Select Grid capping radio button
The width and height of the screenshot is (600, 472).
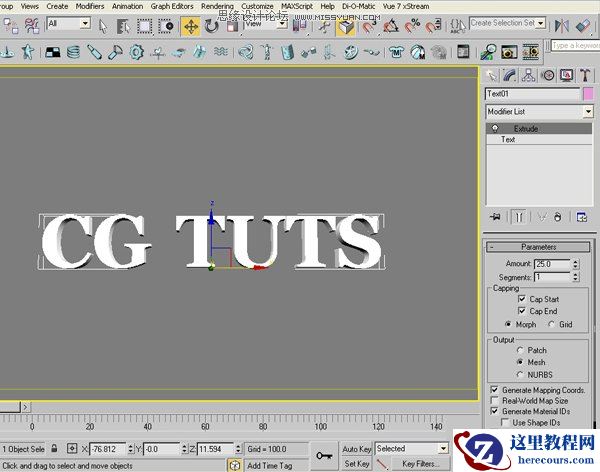click(x=551, y=324)
